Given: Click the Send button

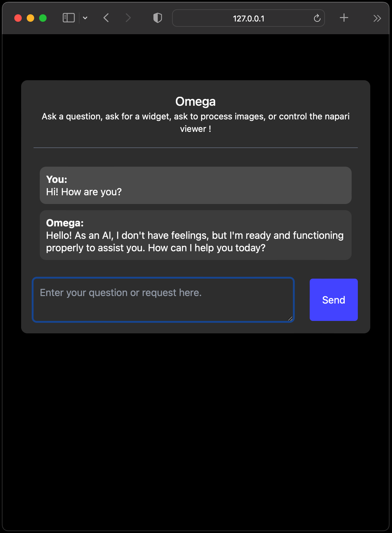Looking at the screenshot, I should click(334, 300).
